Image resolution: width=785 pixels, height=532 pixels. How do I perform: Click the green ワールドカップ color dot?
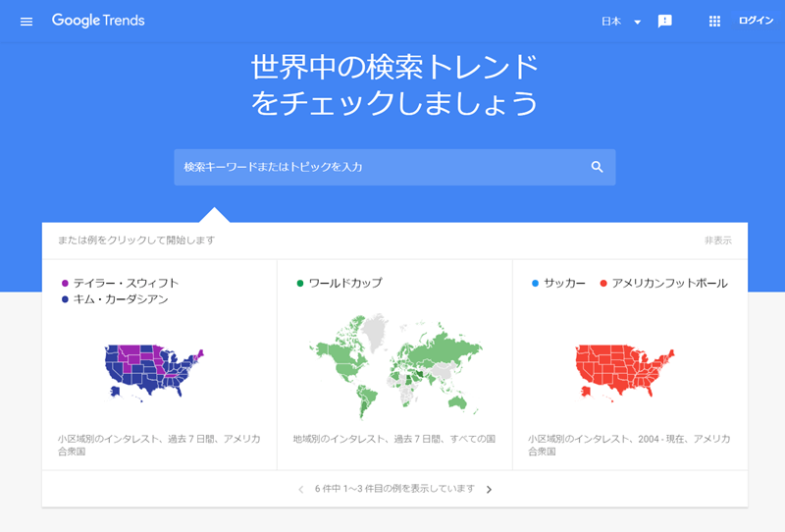(x=300, y=284)
